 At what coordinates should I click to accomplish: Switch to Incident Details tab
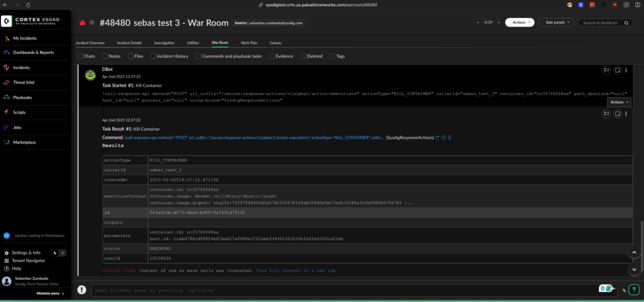point(129,43)
